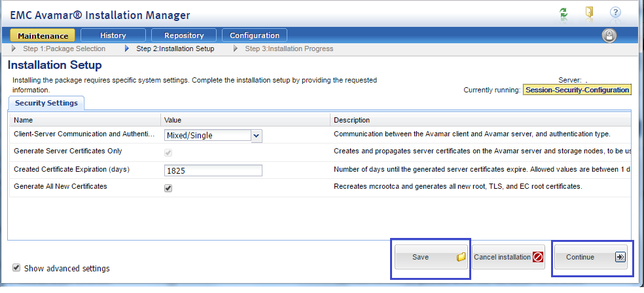Toggle Generate All New Certificates checkbox

tap(168, 188)
